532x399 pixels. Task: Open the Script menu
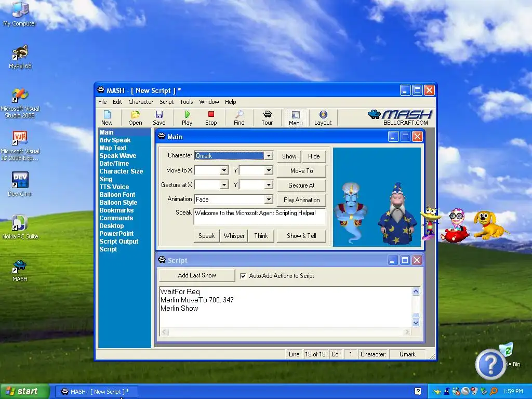pos(167,102)
